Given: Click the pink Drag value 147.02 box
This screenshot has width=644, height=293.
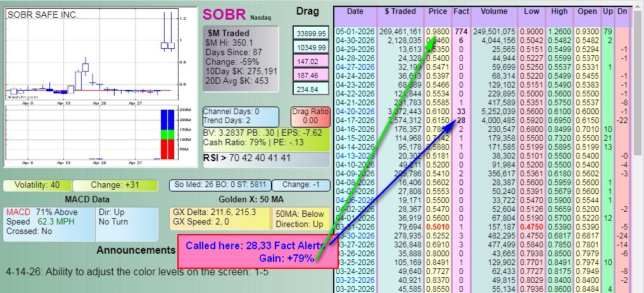Looking at the screenshot, I should (x=311, y=62).
